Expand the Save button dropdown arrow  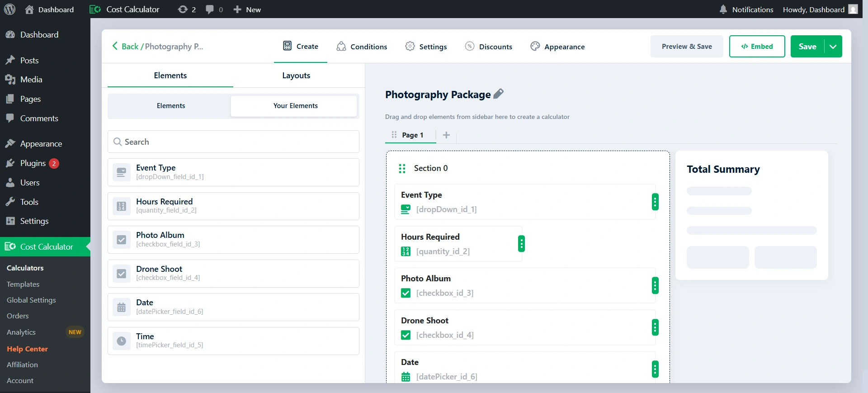point(833,47)
